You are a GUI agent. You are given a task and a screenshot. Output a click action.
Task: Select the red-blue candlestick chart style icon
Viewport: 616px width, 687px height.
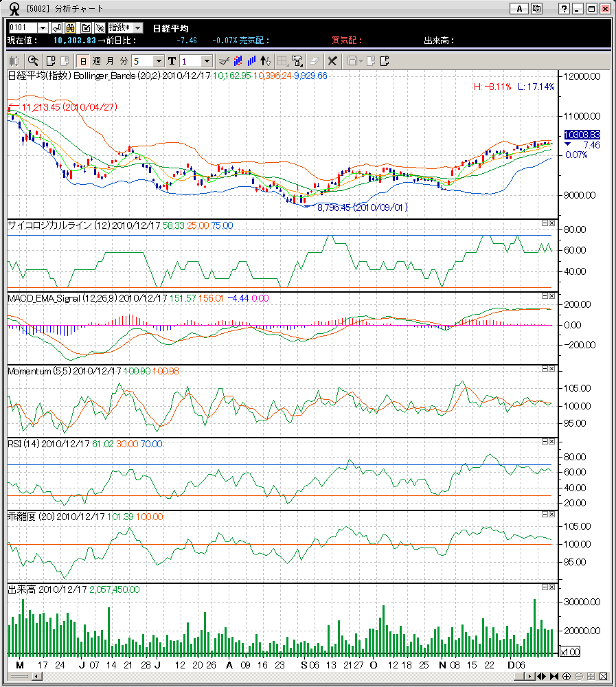tap(238, 61)
